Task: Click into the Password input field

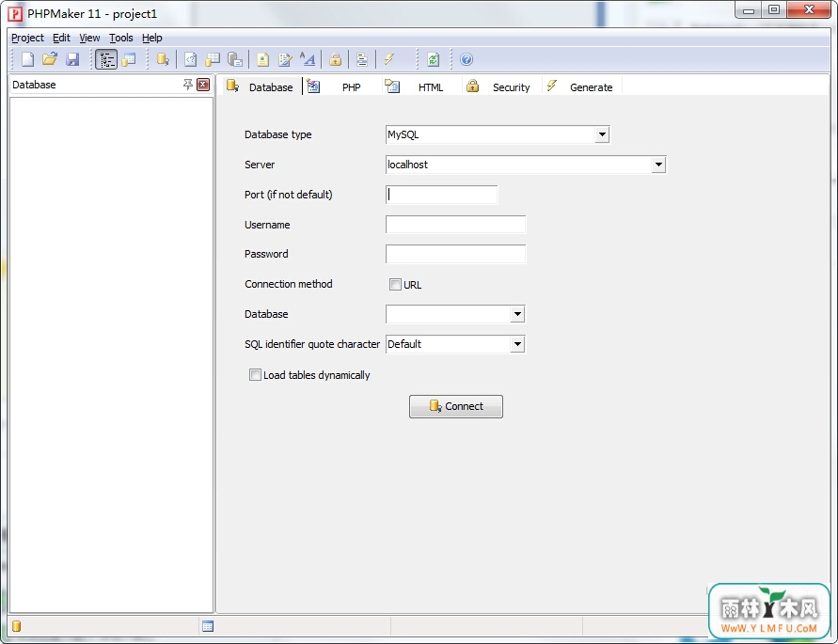Action: (455, 254)
